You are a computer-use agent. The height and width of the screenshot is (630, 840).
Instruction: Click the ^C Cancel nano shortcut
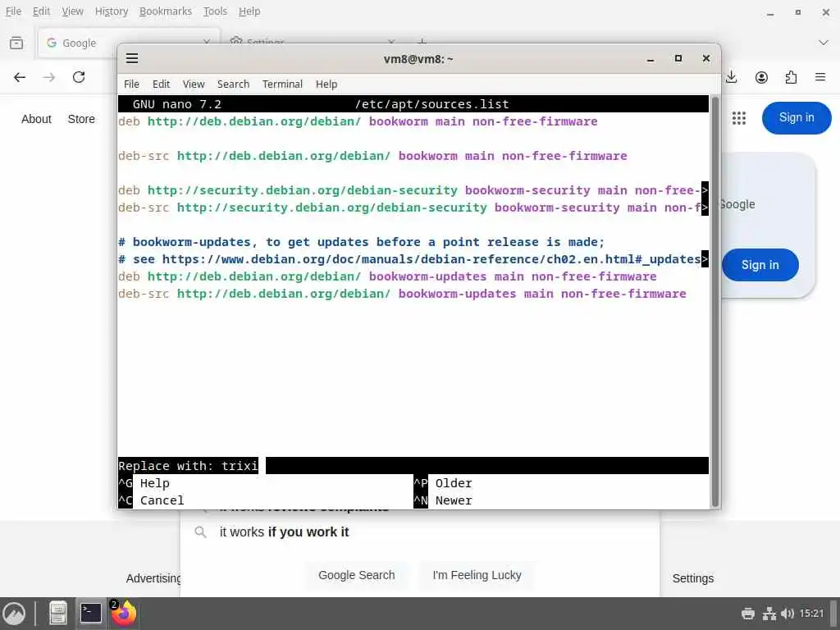click(151, 500)
